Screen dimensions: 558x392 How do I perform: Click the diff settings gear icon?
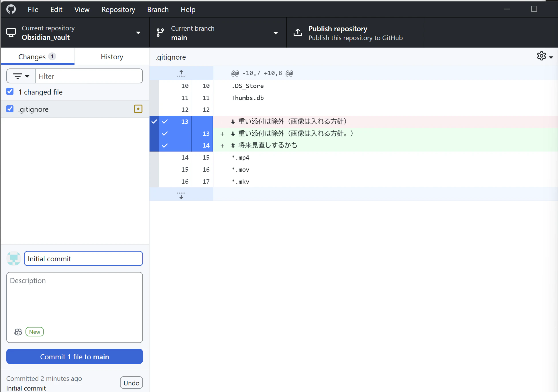[541, 56]
